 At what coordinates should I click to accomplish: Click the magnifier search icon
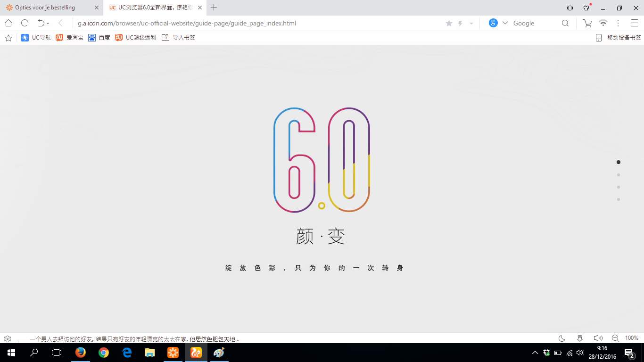point(565,23)
